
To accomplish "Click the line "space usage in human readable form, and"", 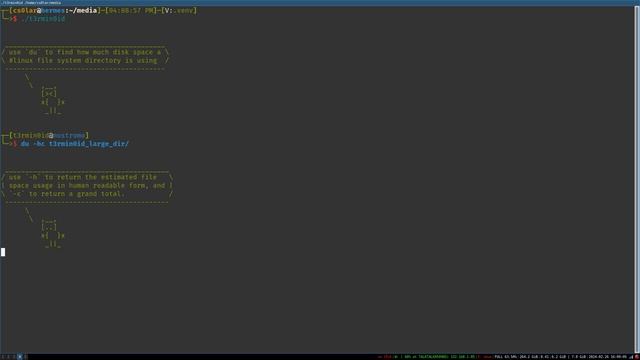I will click(x=87, y=186).
